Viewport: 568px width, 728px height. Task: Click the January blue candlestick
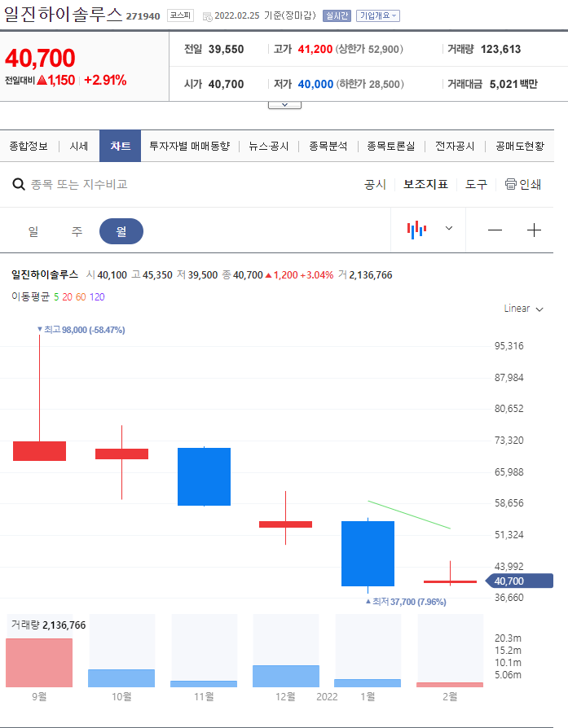(x=368, y=554)
